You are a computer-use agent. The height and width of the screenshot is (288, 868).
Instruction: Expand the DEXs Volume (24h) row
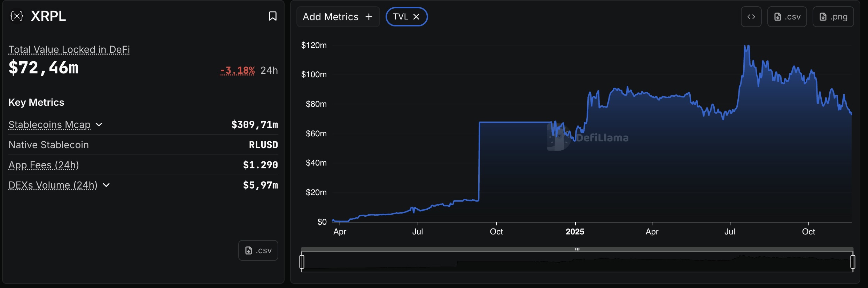[x=107, y=185]
